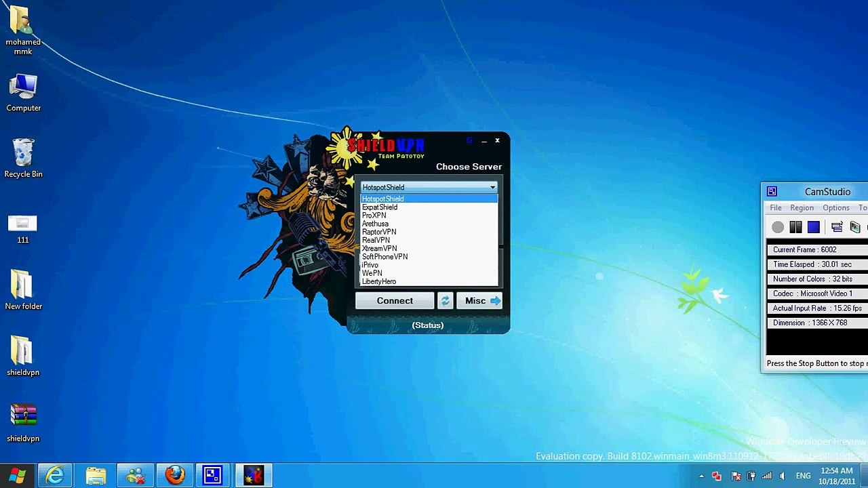The width and height of the screenshot is (868, 488).
Task: Pause the CamStudio recording
Action: (x=796, y=227)
